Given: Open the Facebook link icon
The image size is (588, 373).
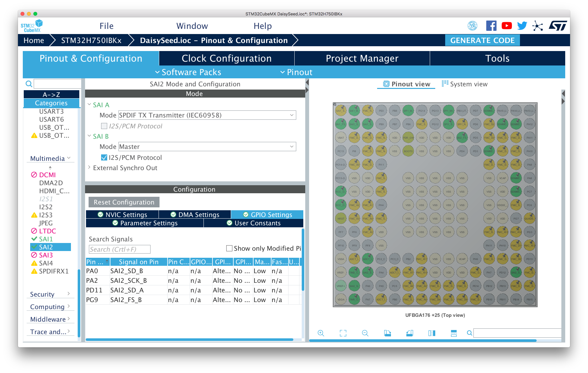Looking at the screenshot, I should click(491, 26).
